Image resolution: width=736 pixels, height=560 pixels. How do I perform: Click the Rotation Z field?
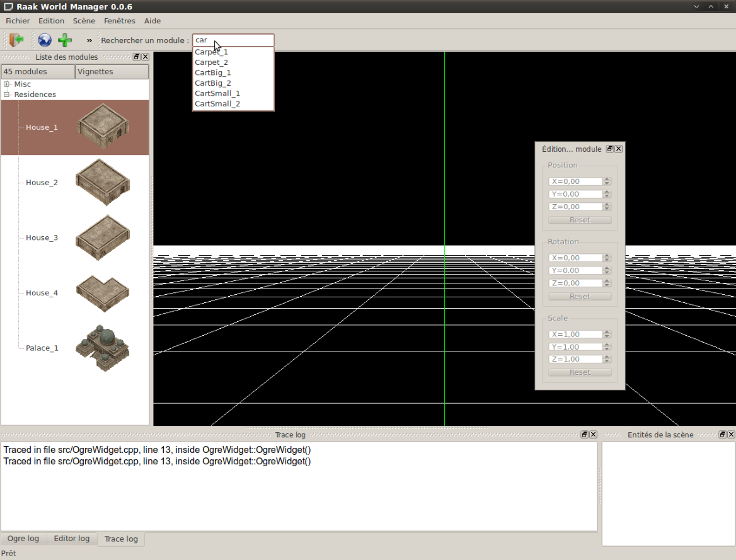(575, 283)
